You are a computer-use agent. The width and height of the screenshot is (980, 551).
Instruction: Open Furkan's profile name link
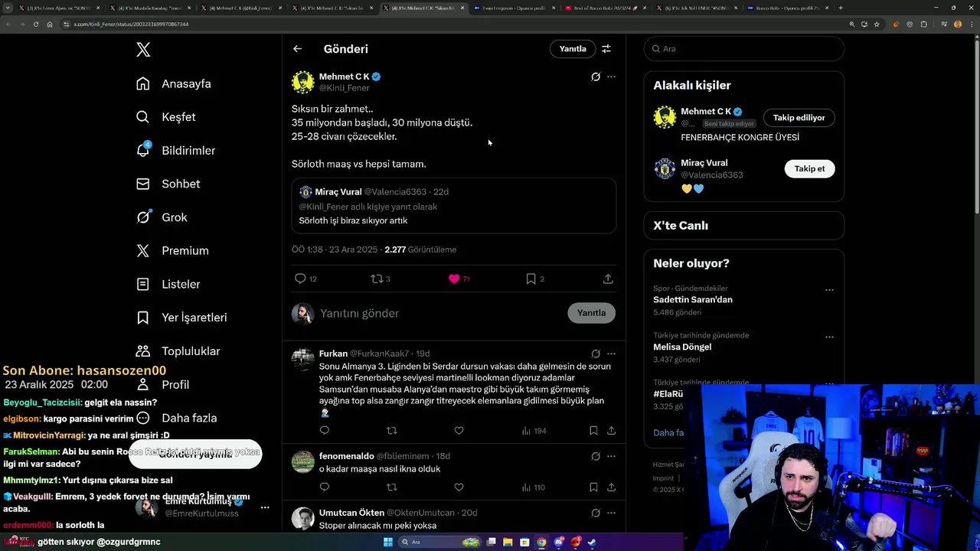pos(333,354)
